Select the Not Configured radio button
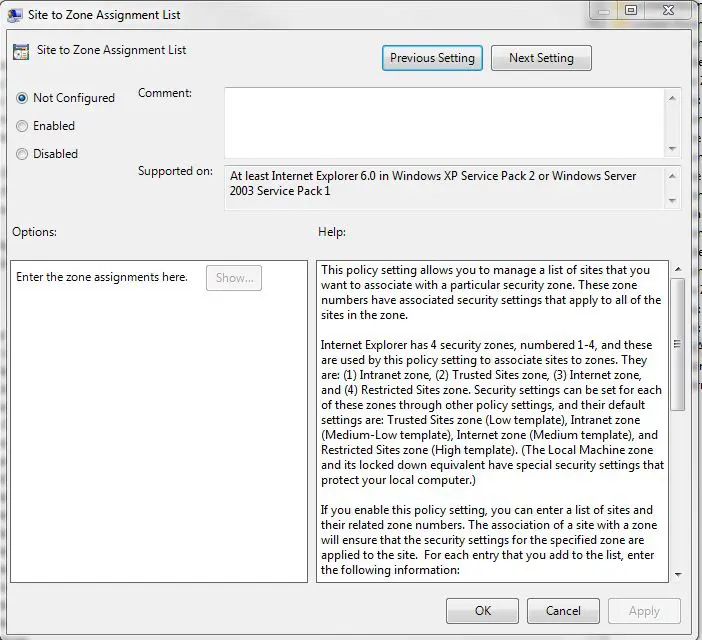This screenshot has height=640, width=702. (x=21, y=98)
